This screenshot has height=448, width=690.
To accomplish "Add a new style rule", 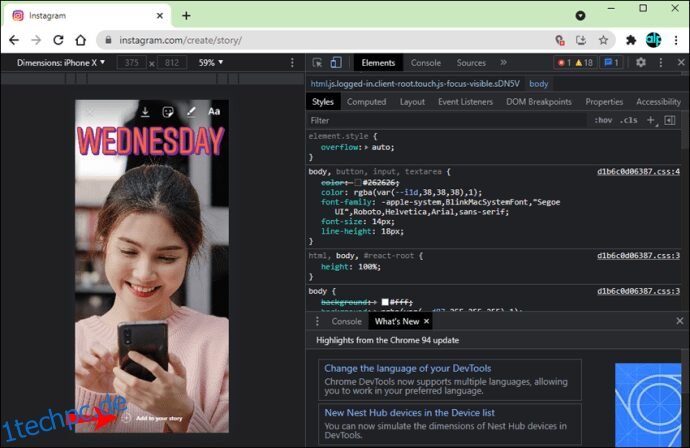I will click(650, 120).
